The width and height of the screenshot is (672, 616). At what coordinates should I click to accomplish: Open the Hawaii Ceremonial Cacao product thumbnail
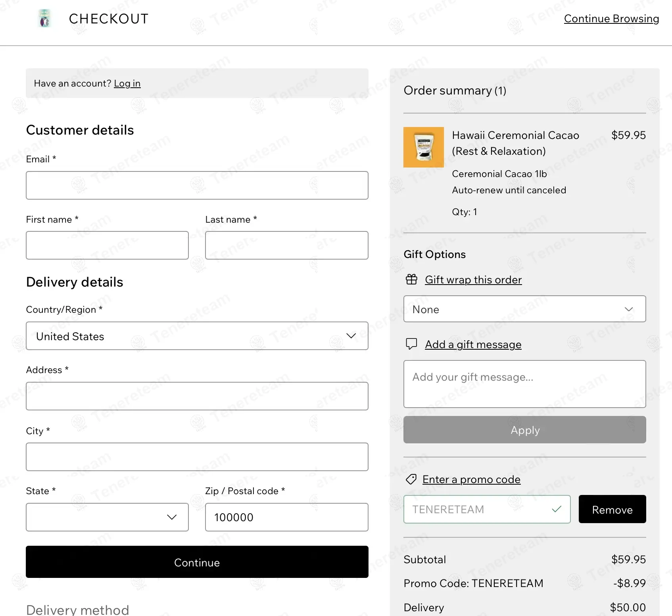[424, 147]
